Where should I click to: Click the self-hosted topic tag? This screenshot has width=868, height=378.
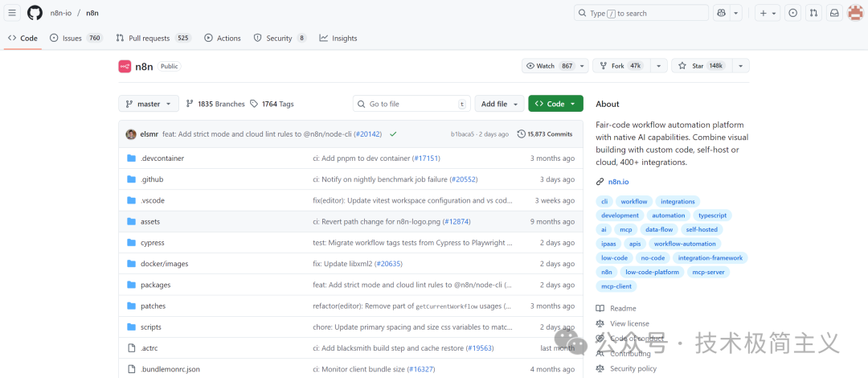702,229
